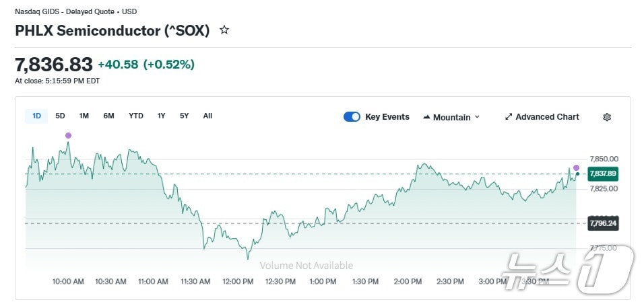Select the 1Y time range
Viewport: 644px width, 304px height.
pyautogui.click(x=161, y=116)
